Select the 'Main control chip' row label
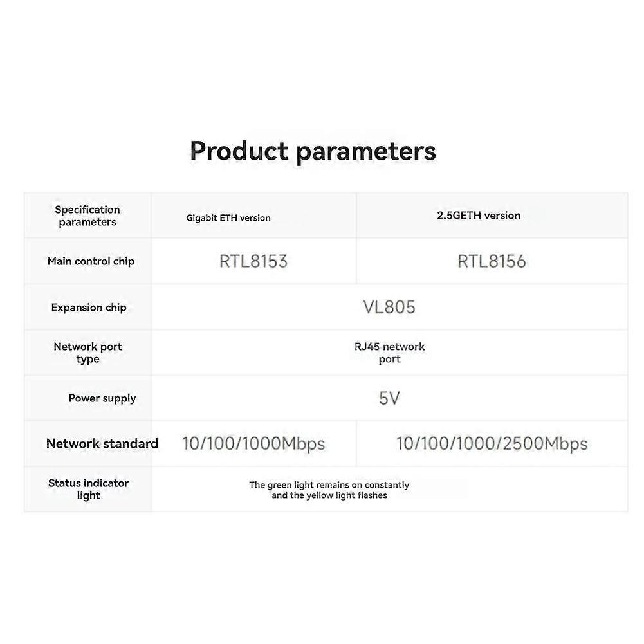The image size is (644, 644). tap(91, 261)
